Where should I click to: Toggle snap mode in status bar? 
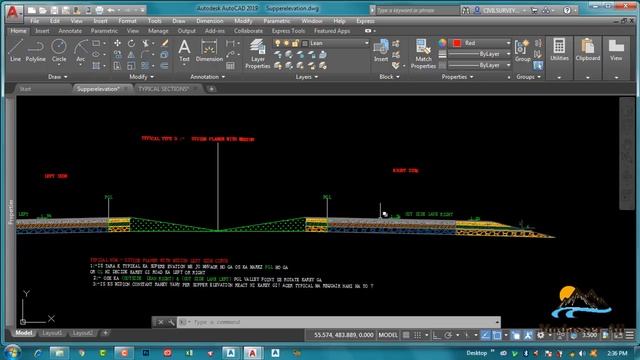point(418,335)
